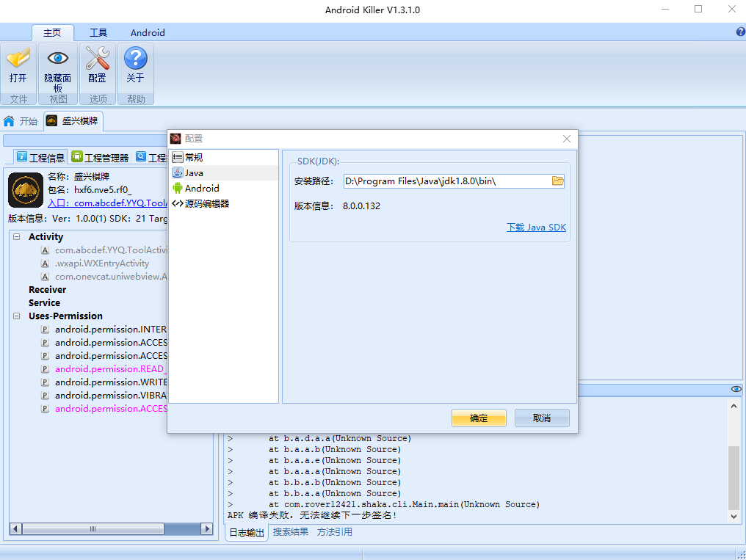Collapse the Activity tree node

(16, 236)
